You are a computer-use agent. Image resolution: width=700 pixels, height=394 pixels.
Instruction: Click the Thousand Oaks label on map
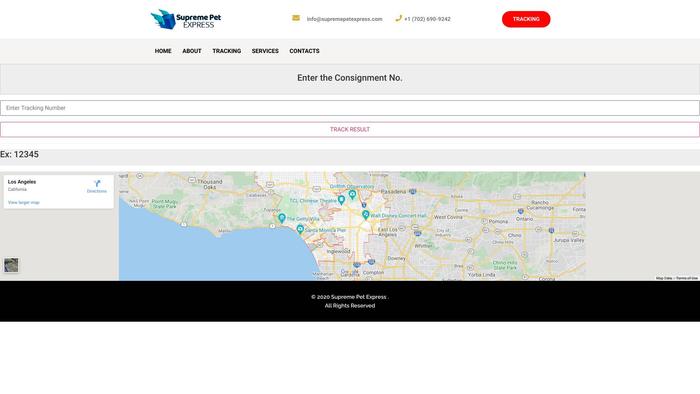pyautogui.click(x=210, y=184)
